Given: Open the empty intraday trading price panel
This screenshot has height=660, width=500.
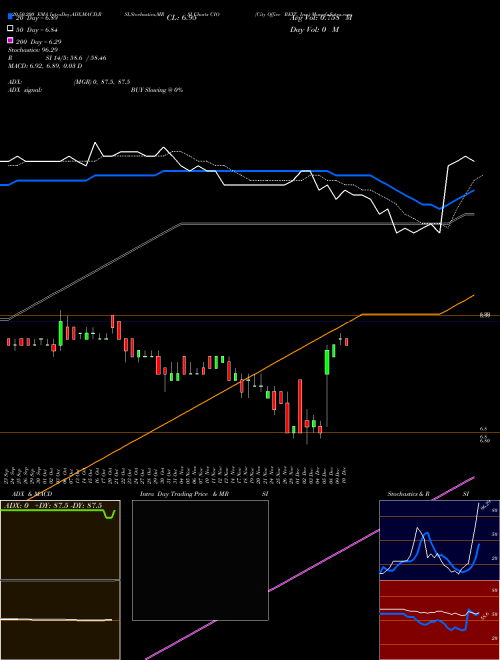Looking at the screenshot, I should click(x=200, y=560).
